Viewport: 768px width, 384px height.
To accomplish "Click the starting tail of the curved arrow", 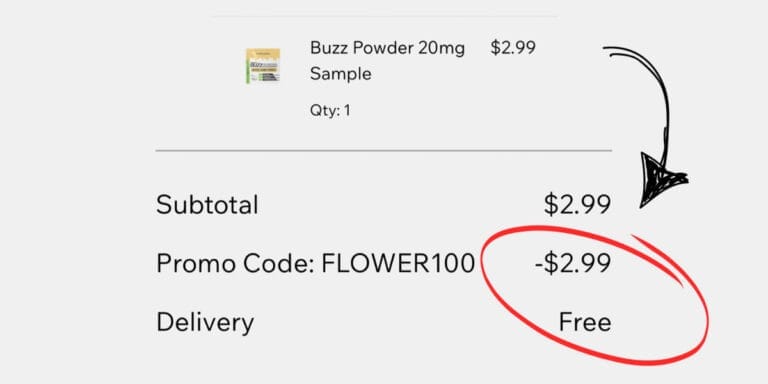I will pyautogui.click(x=610, y=51).
